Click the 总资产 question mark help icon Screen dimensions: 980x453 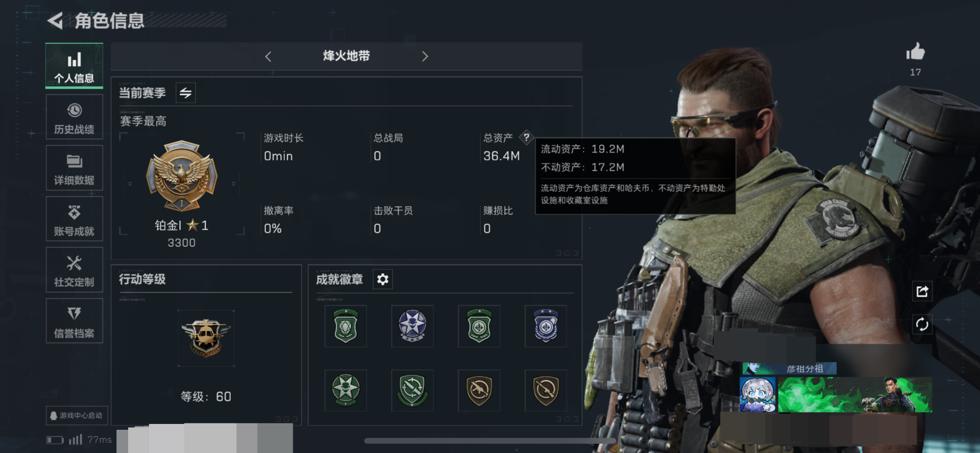(x=526, y=137)
